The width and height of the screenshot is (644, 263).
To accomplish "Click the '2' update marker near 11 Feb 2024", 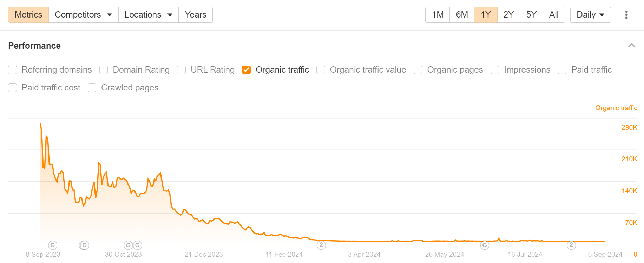I will pos(321,245).
